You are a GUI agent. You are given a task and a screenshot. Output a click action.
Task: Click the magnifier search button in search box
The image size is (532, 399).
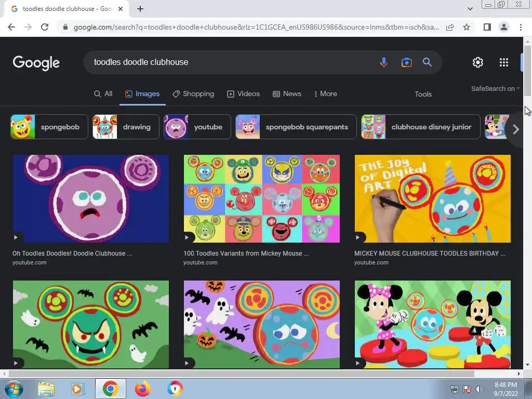pos(427,62)
